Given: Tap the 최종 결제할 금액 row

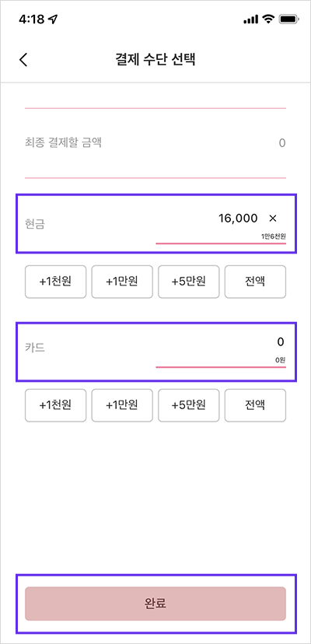Looking at the screenshot, I should point(155,143).
